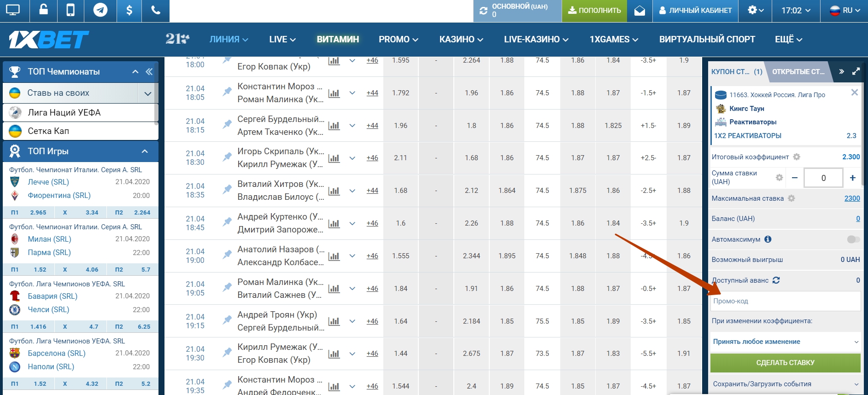Open total odds settings gear
This screenshot has height=395, width=868.
pyautogui.click(x=797, y=157)
